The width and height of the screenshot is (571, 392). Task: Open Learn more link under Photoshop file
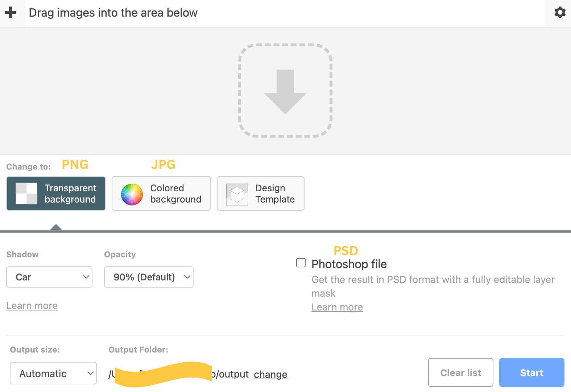pyautogui.click(x=337, y=307)
